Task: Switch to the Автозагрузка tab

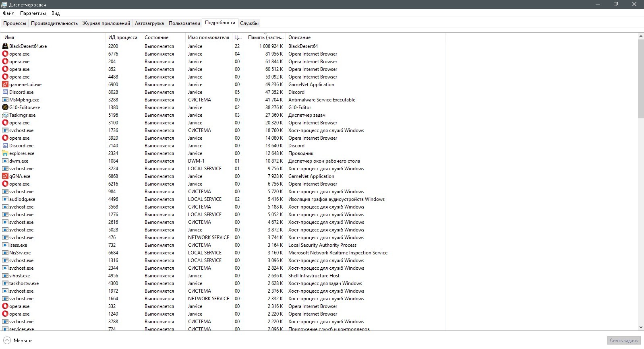Action: (149, 23)
